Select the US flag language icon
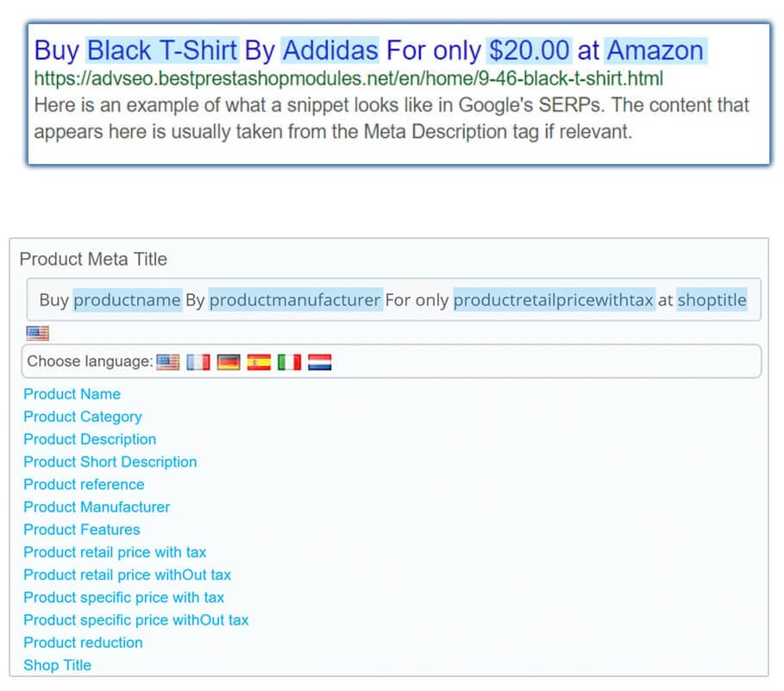Image resolution: width=784 pixels, height=691 pixels. (x=167, y=362)
